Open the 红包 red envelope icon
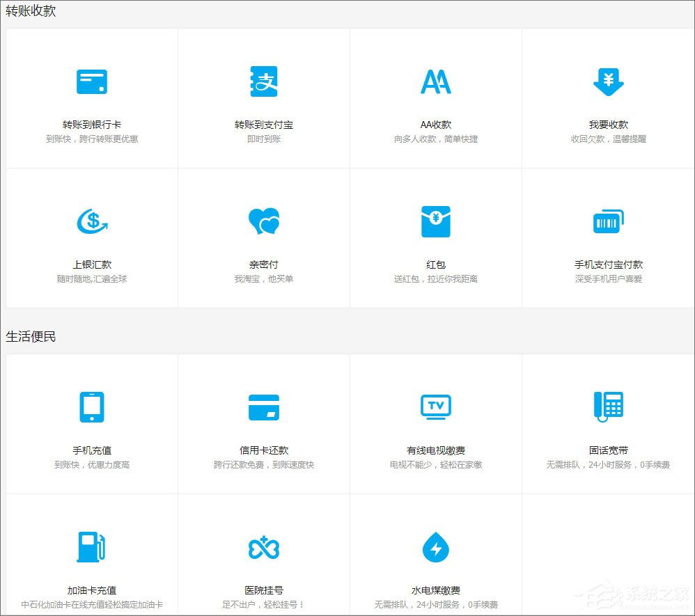 tap(435, 221)
